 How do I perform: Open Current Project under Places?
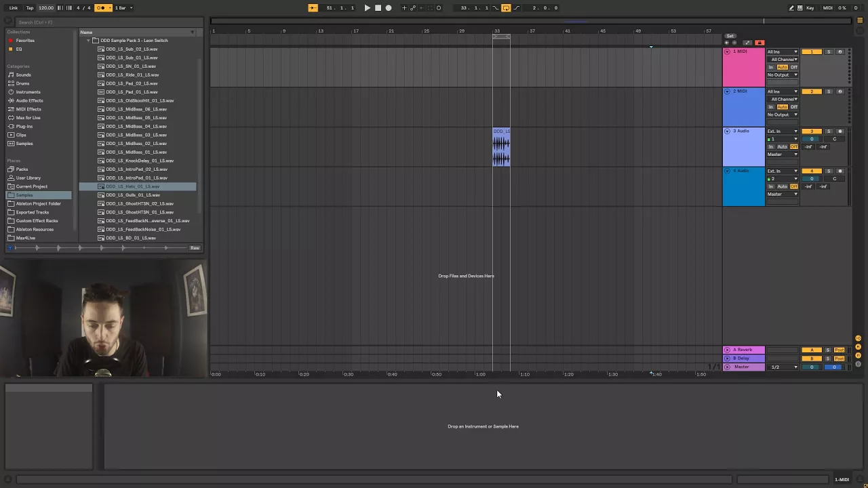(31, 186)
